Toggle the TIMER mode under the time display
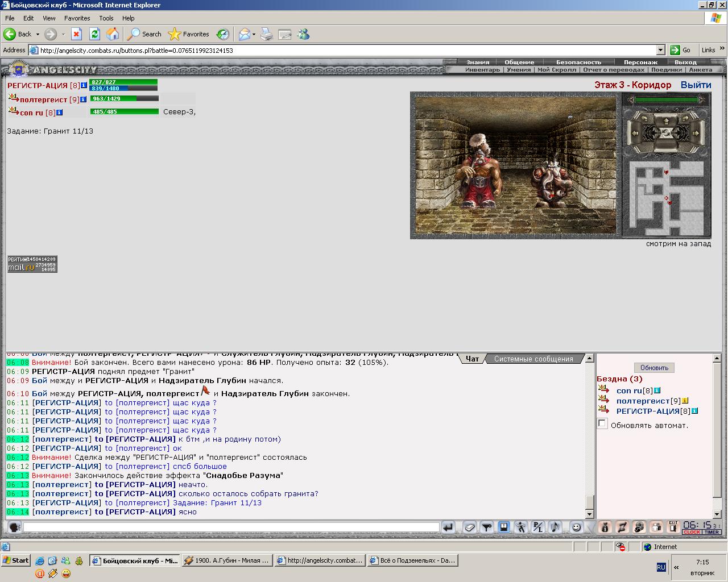 [712, 532]
